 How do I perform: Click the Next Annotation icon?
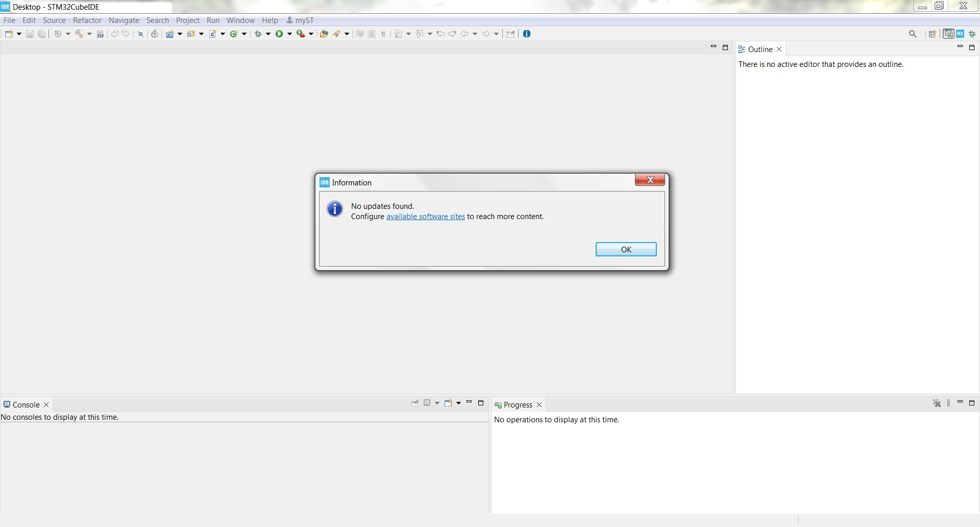coord(398,34)
